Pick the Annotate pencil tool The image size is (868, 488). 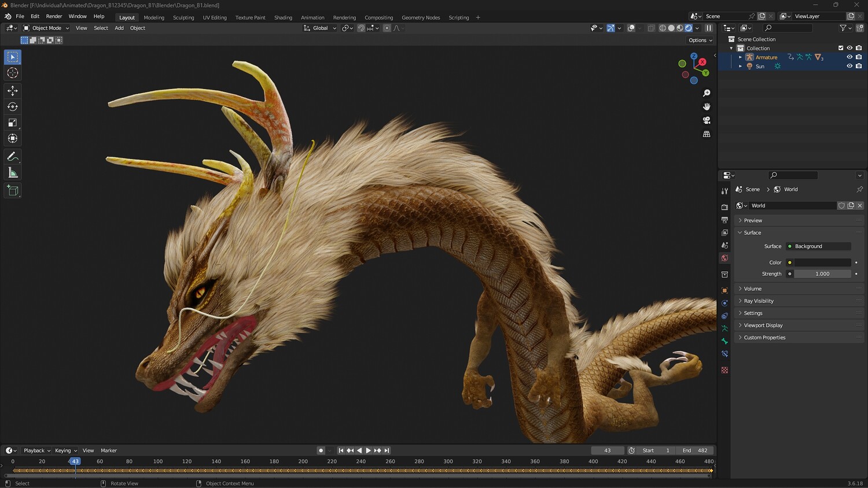(x=13, y=157)
